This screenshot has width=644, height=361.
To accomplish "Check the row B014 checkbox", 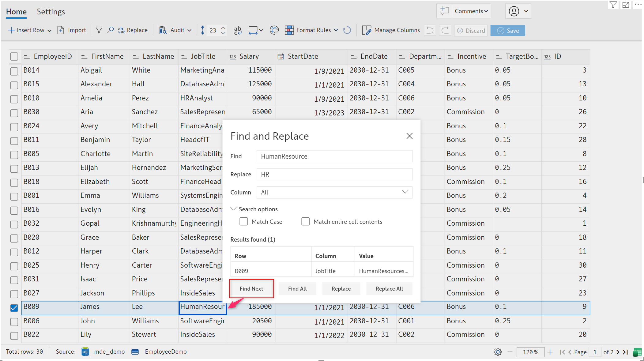I will tap(14, 71).
